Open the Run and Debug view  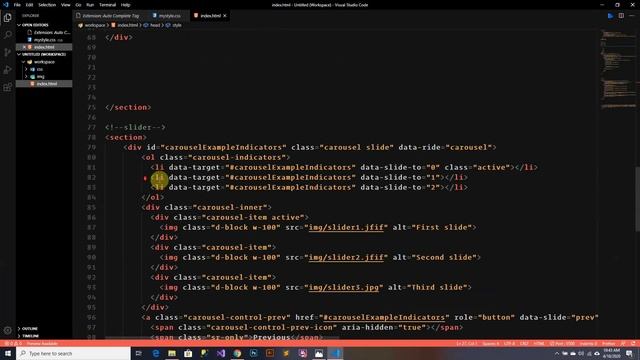click(7, 70)
